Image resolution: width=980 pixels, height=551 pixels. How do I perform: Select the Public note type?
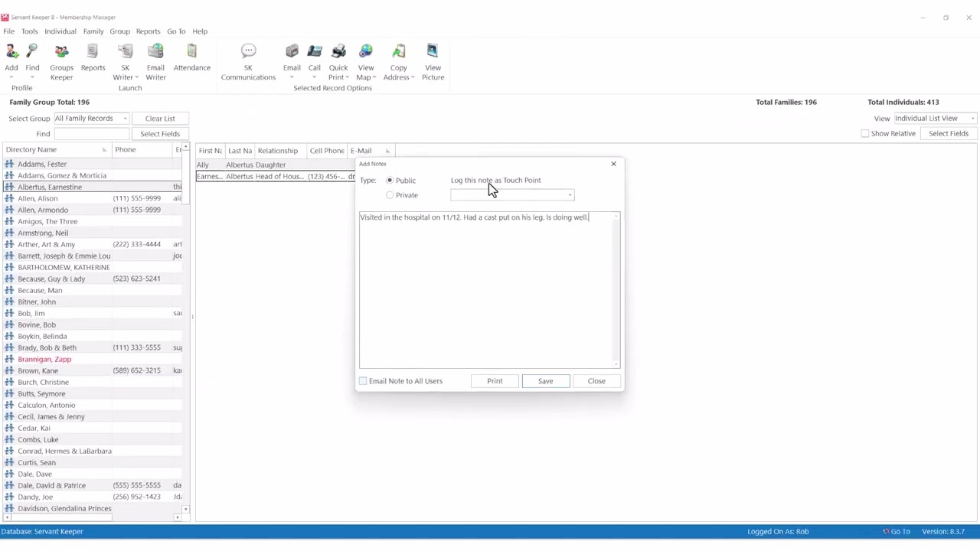tap(390, 181)
